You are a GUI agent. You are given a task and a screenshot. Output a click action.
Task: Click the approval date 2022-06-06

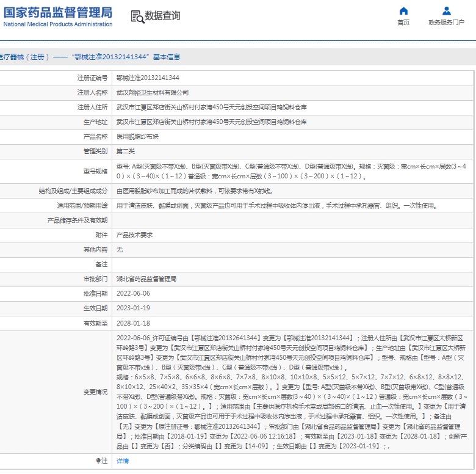133,294
